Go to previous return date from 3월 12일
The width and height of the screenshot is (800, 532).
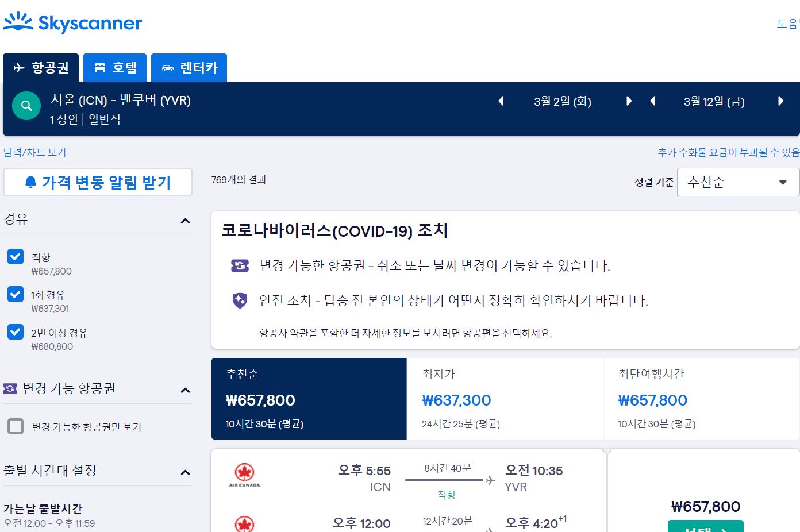pyautogui.click(x=652, y=101)
